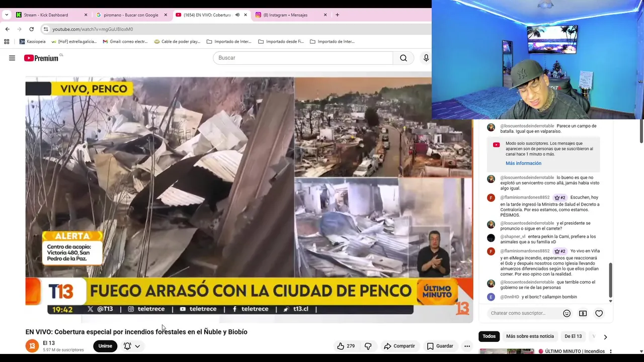Open a new browser tab
The width and height of the screenshot is (644, 362).
point(337,15)
